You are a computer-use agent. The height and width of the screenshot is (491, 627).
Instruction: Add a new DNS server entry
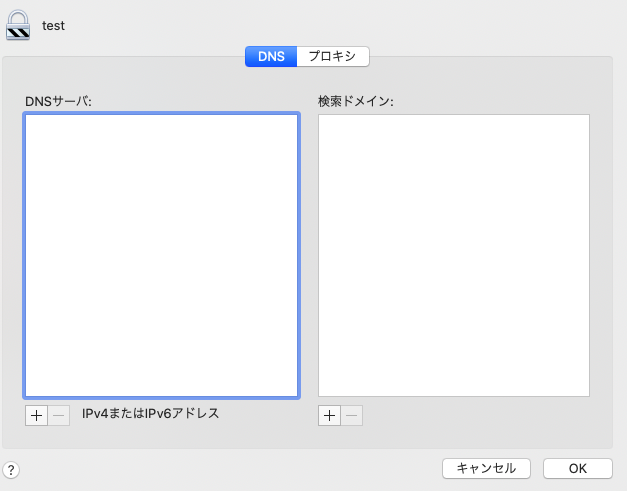[x=36, y=415]
